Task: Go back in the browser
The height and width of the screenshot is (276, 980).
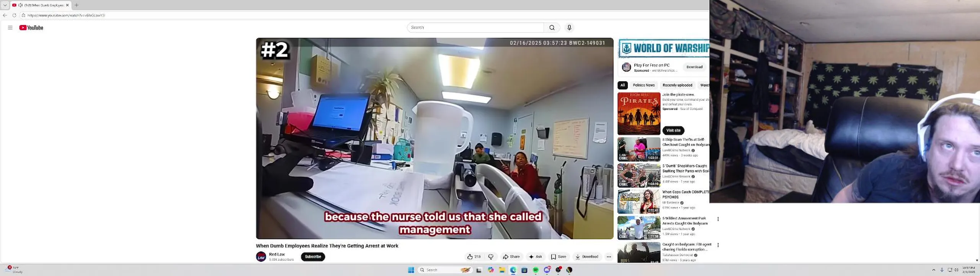Action: pyautogui.click(x=5, y=15)
